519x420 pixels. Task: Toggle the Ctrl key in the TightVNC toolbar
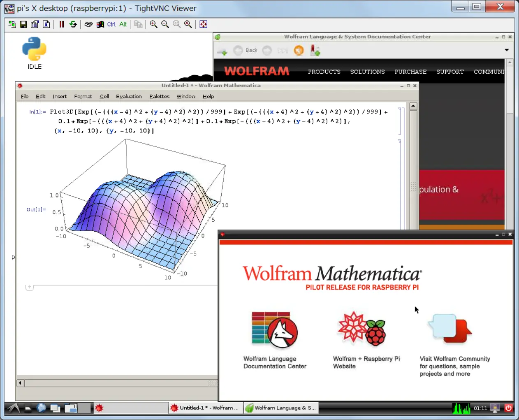pyautogui.click(x=111, y=24)
